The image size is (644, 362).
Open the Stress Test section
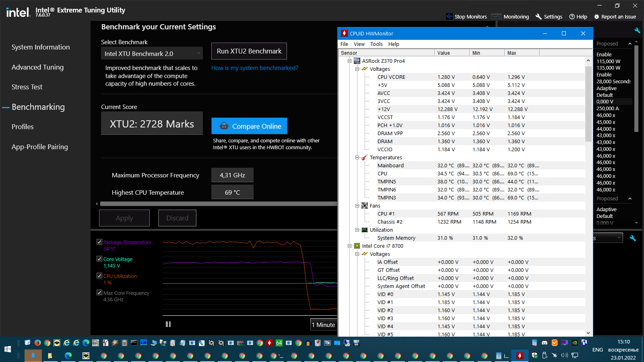pyautogui.click(x=27, y=87)
